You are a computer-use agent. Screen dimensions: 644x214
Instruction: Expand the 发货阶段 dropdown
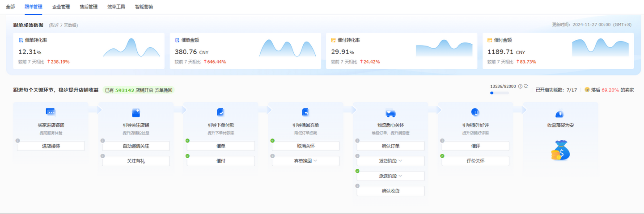coord(391,161)
